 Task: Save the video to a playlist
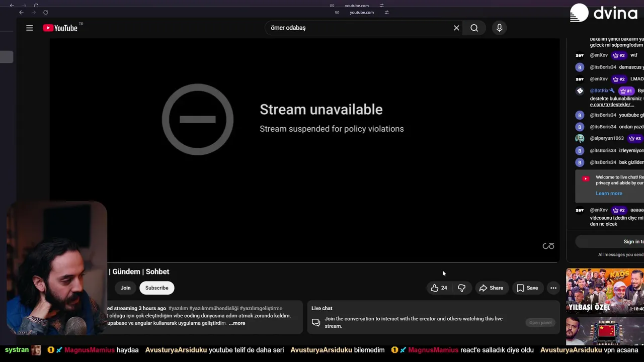pyautogui.click(x=527, y=288)
